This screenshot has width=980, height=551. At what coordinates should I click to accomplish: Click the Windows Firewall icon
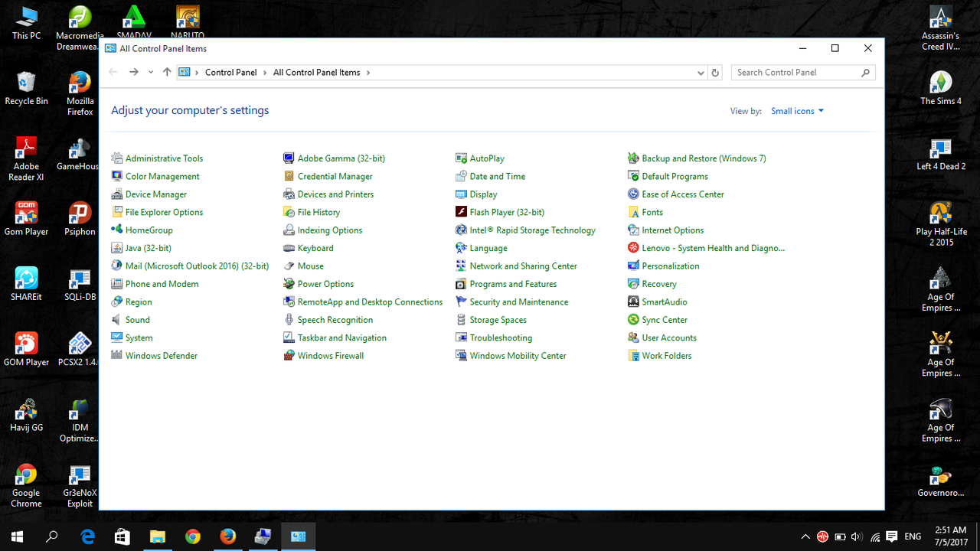(x=289, y=356)
